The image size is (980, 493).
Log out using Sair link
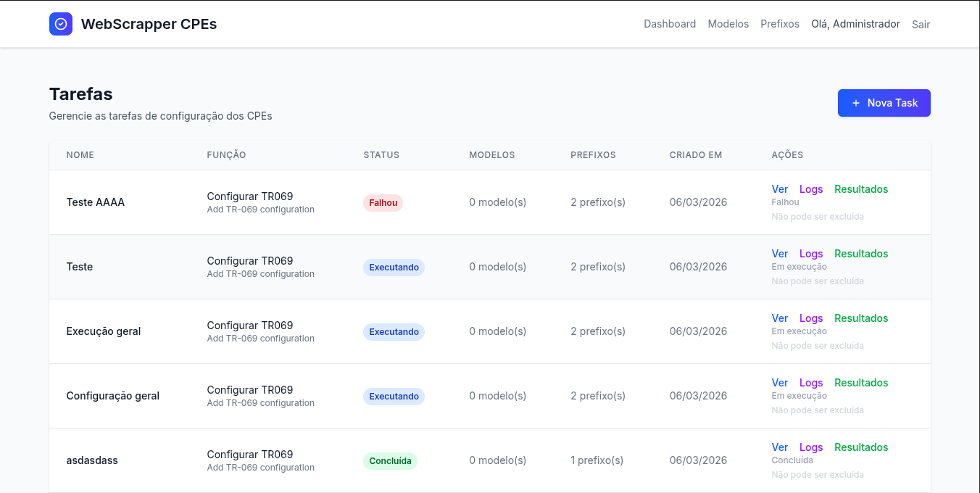coord(921,25)
